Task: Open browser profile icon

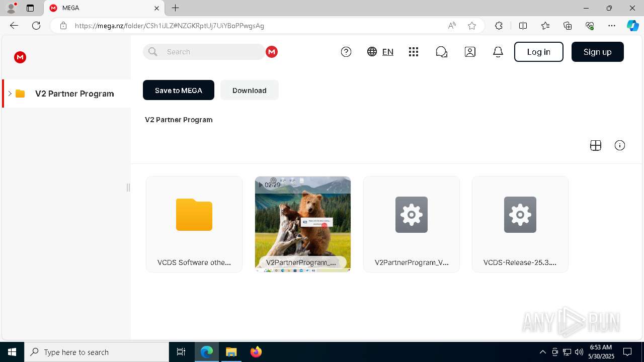Action: pyautogui.click(x=11, y=8)
